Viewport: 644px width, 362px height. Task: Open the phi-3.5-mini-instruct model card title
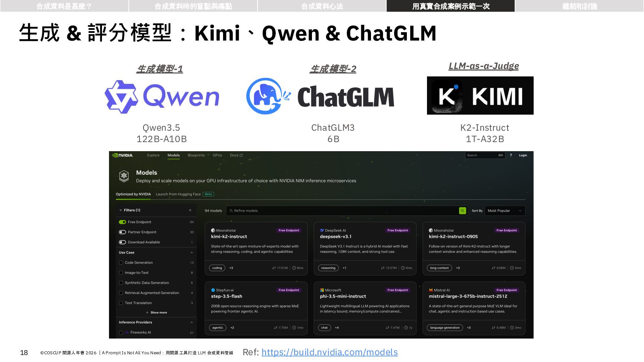pyautogui.click(x=343, y=296)
